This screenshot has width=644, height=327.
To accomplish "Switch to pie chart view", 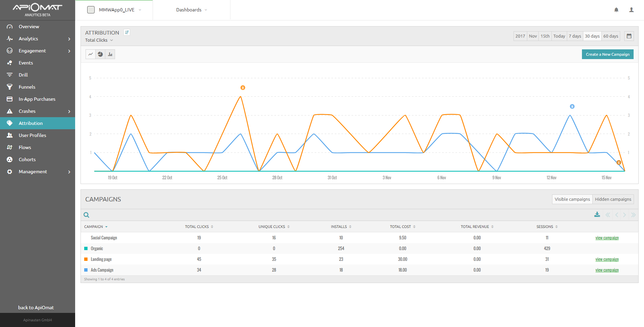I will (x=100, y=54).
